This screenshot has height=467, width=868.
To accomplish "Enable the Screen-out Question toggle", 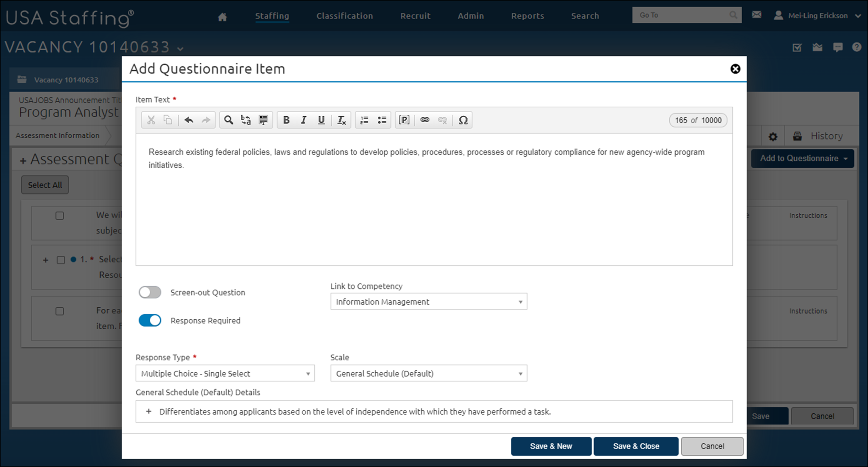I will [150, 292].
